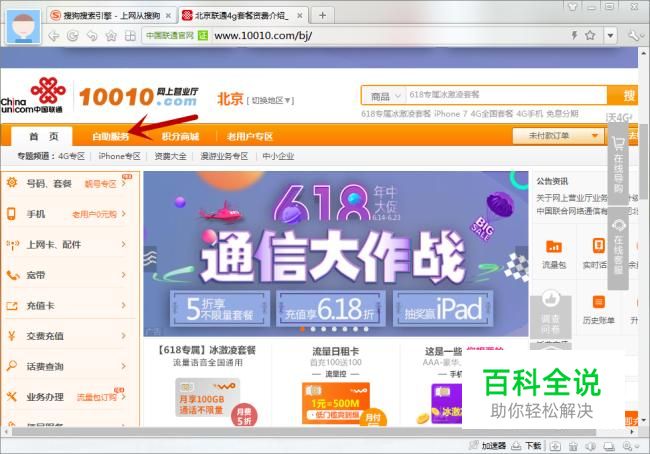Open 下载 in the status bar
Image resolution: width=650 pixels, height=454 pixels.
pyautogui.click(x=526, y=446)
